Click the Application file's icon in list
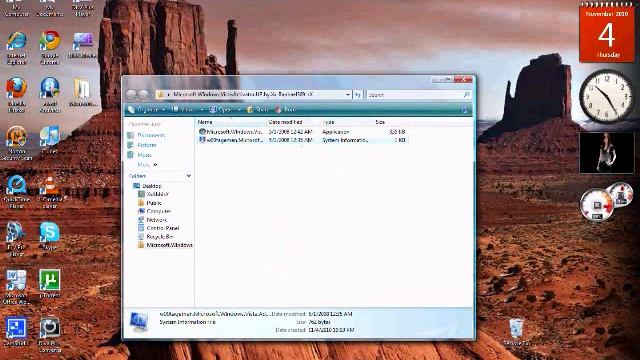This screenshot has width=640, height=360. tap(202, 132)
